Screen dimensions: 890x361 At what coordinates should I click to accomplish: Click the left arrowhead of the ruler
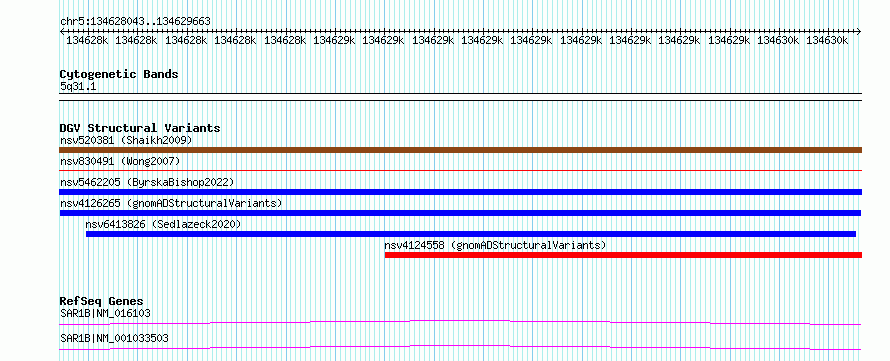[62, 31]
